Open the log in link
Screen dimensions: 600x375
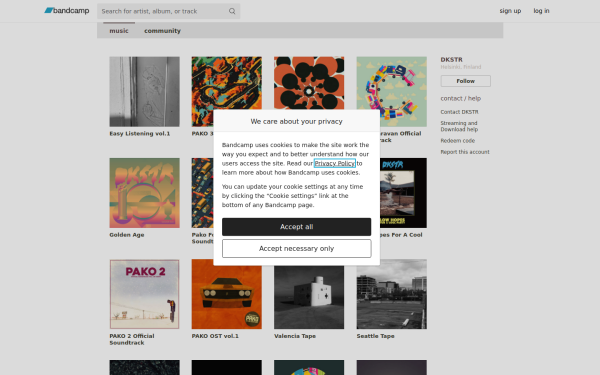[541, 11]
